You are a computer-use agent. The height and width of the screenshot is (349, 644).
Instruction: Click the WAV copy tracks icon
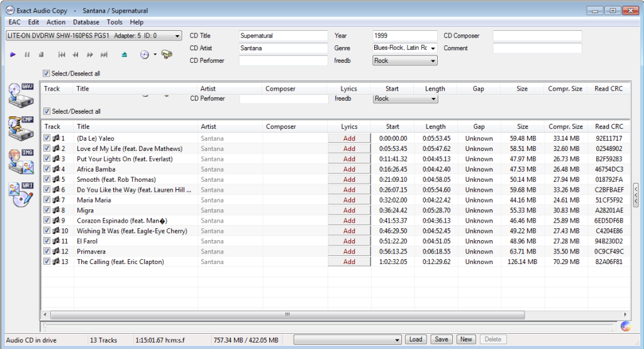tap(20, 94)
